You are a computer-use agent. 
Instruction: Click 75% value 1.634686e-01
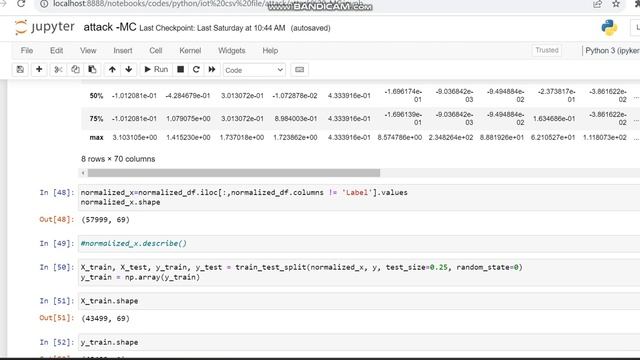click(x=553, y=119)
